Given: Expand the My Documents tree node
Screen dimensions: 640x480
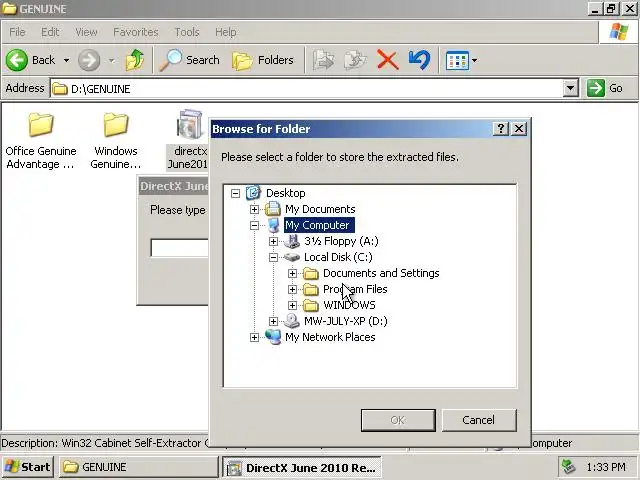Looking at the screenshot, I should pyautogui.click(x=254, y=209).
